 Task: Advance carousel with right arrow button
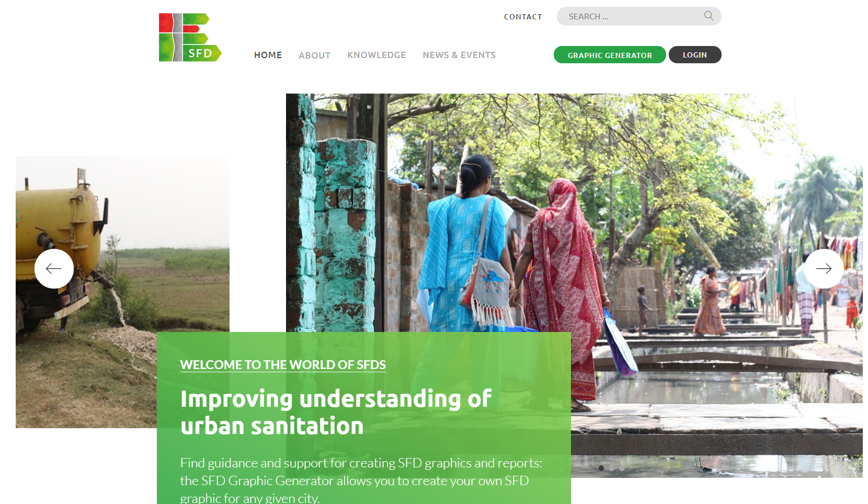824,269
